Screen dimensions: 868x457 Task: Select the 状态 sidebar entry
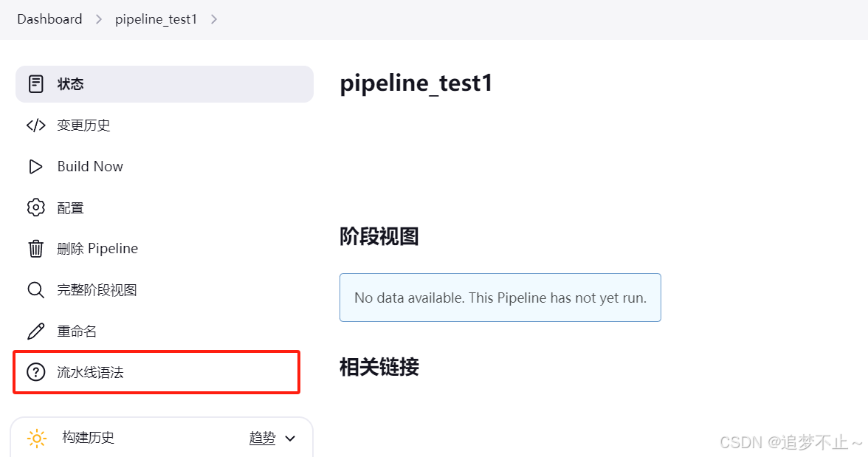pos(165,84)
